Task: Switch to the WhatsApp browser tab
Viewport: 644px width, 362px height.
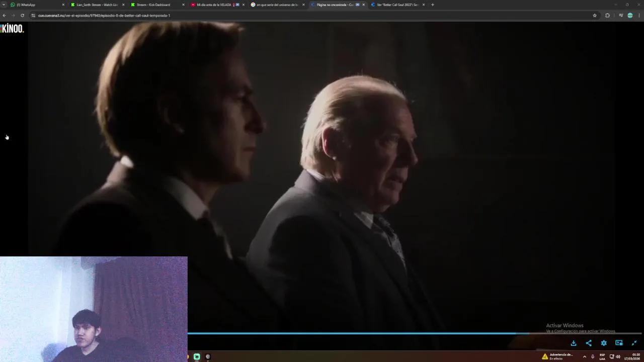Action: pos(37,5)
